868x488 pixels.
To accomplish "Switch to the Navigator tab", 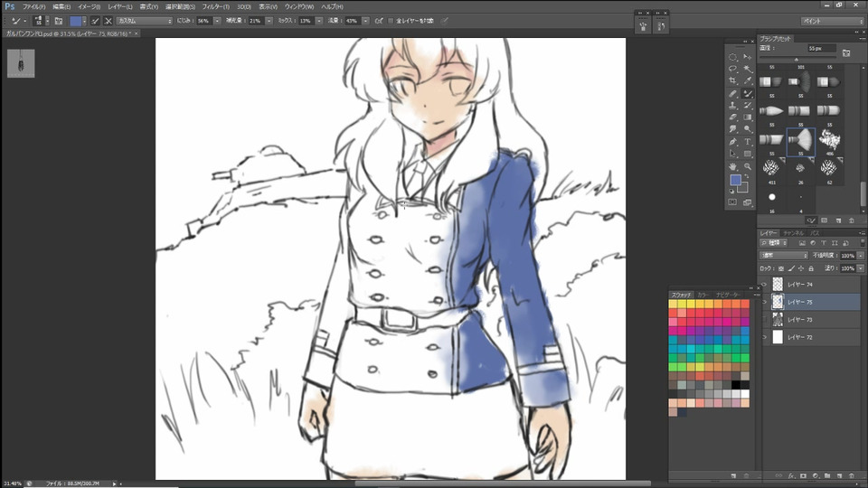I will click(x=727, y=295).
